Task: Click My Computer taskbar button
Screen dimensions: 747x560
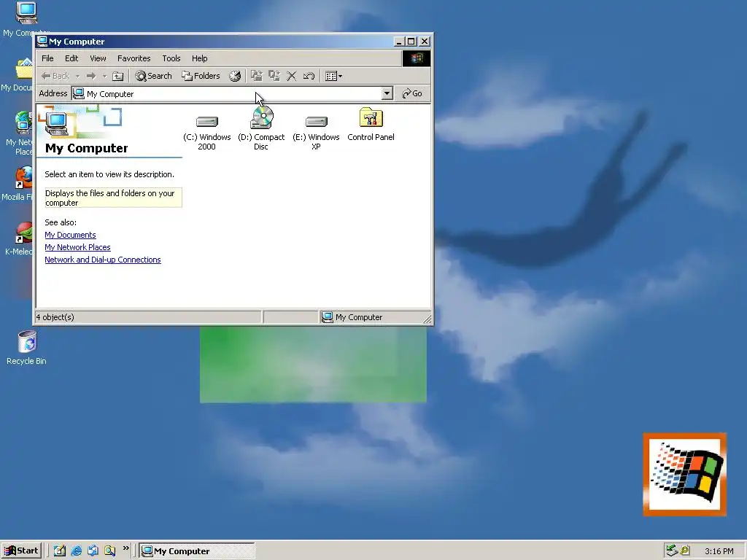Action: tap(197, 551)
